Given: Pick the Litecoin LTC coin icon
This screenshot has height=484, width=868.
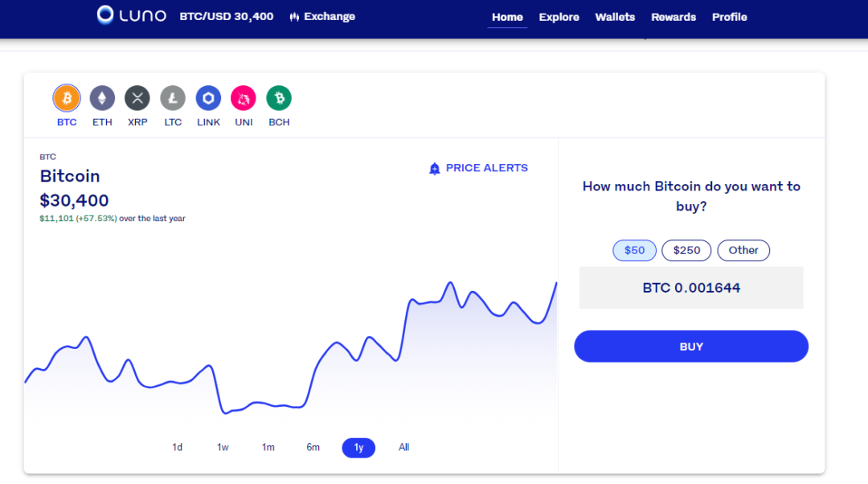Looking at the screenshot, I should [173, 99].
